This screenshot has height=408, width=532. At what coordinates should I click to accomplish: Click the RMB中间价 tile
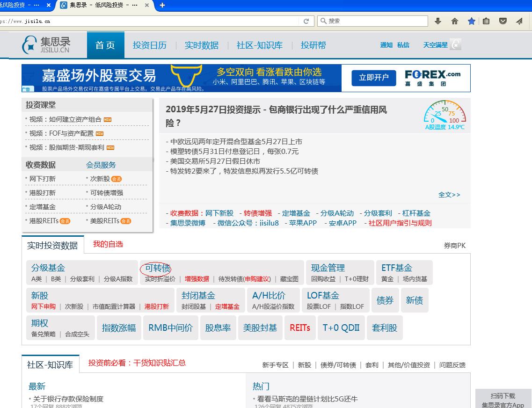171,328
